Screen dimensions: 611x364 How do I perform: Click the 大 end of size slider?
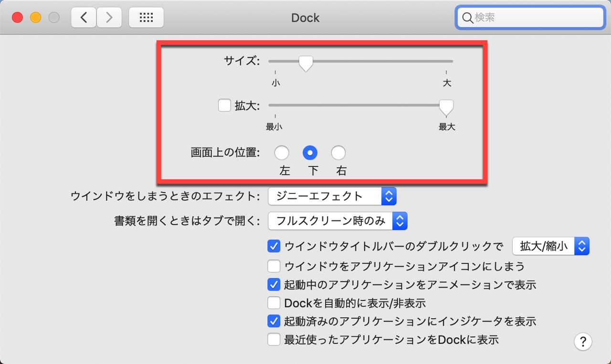click(447, 83)
